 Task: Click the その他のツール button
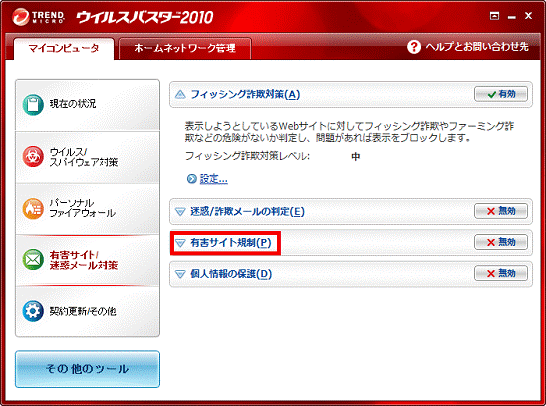[x=87, y=369]
